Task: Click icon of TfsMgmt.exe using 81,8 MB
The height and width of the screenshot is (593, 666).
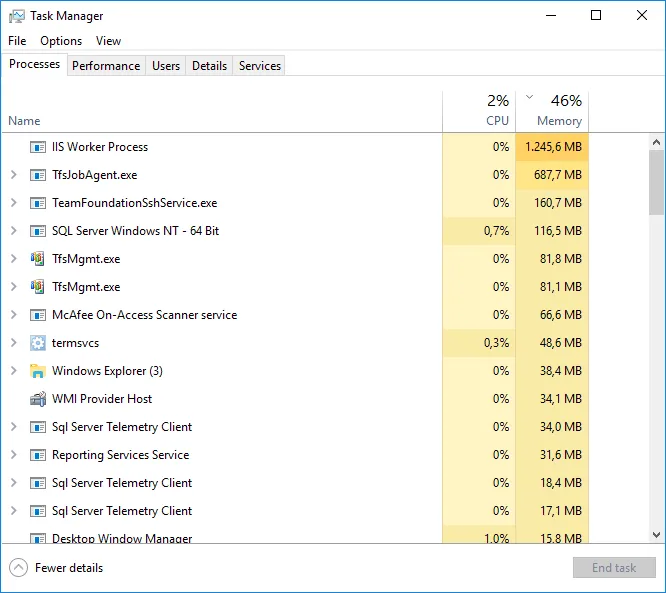Action: [38, 259]
